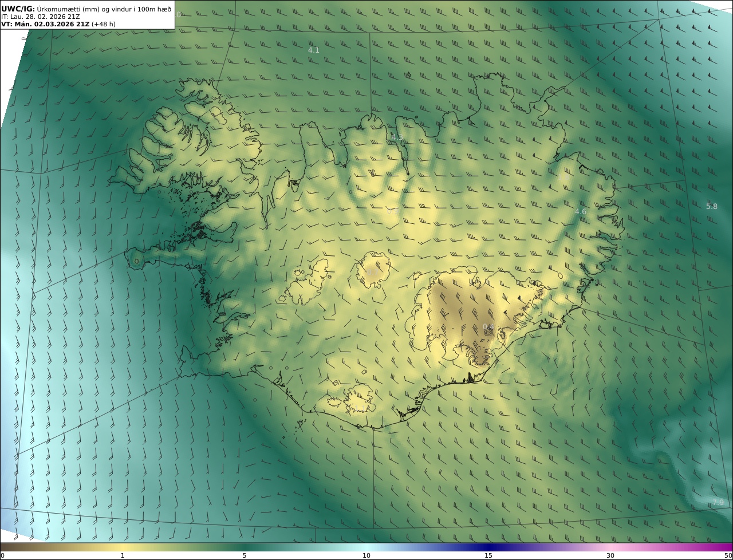Click the 4.6 value label on the map

(581, 212)
